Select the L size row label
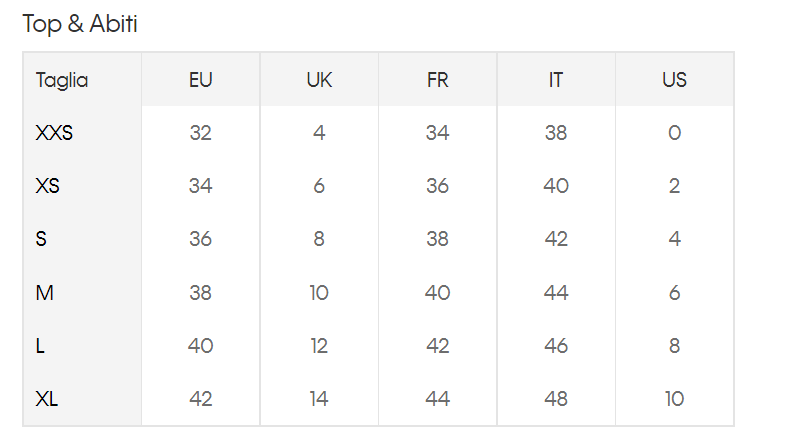Image resolution: width=790 pixels, height=447 pixels. (40, 346)
